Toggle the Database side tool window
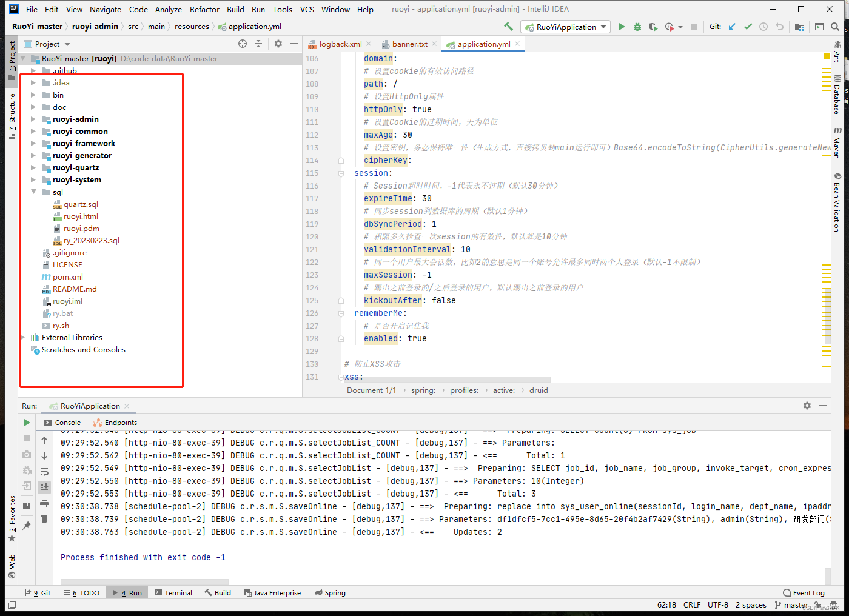Viewport: 849px width, 616px height. (x=837, y=95)
